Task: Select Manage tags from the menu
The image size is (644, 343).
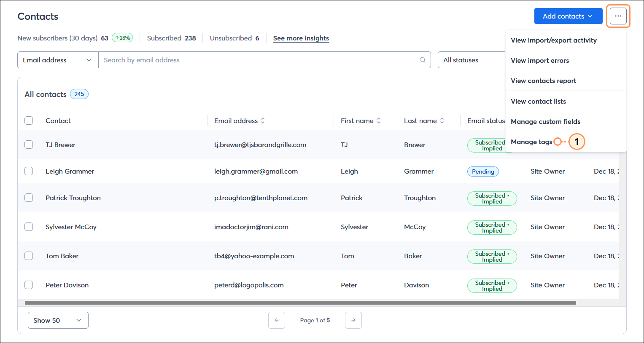Action: pyautogui.click(x=532, y=142)
